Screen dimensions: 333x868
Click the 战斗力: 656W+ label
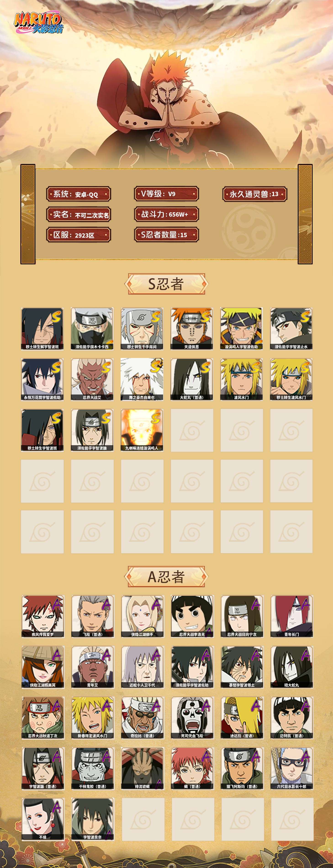[x=166, y=214]
